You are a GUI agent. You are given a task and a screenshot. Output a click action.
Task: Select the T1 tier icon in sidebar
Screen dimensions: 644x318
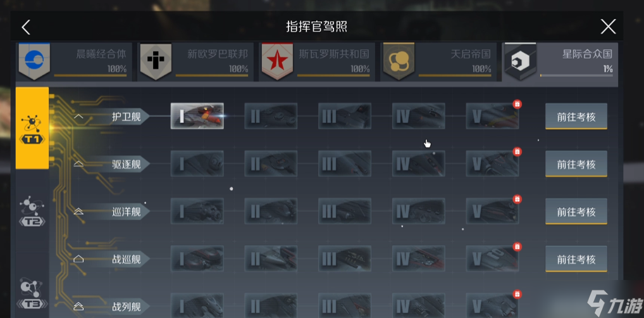pyautogui.click(x=32, y=128)
